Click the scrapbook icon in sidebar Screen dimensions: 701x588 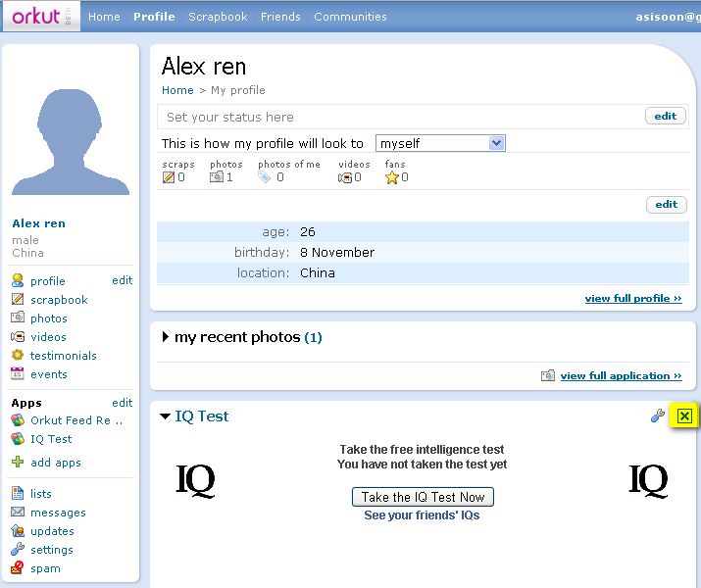point(18,300)
